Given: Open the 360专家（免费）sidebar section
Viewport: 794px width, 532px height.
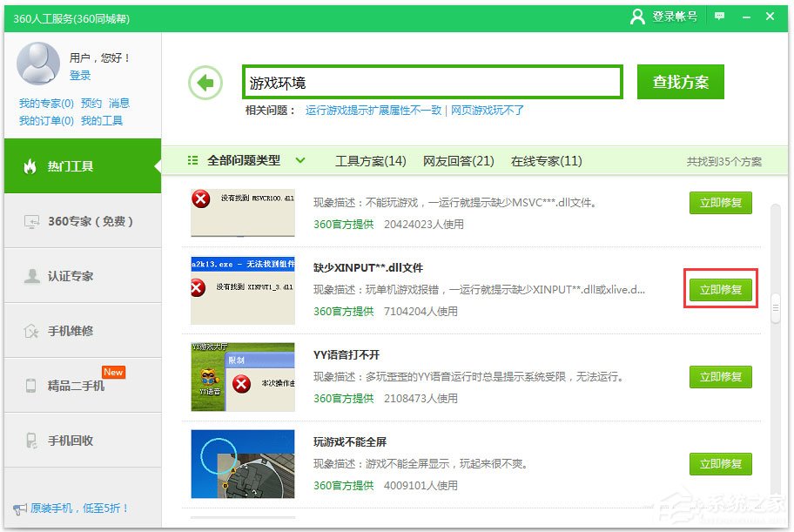Looking at the screenshot, I should [x=79, y=220].
